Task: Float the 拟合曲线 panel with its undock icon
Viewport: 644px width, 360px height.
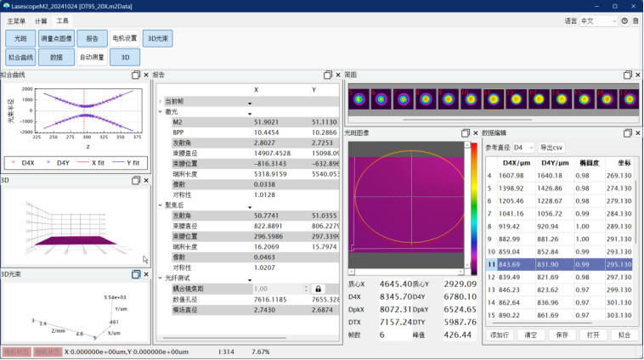Action: [x=136, y=75]
